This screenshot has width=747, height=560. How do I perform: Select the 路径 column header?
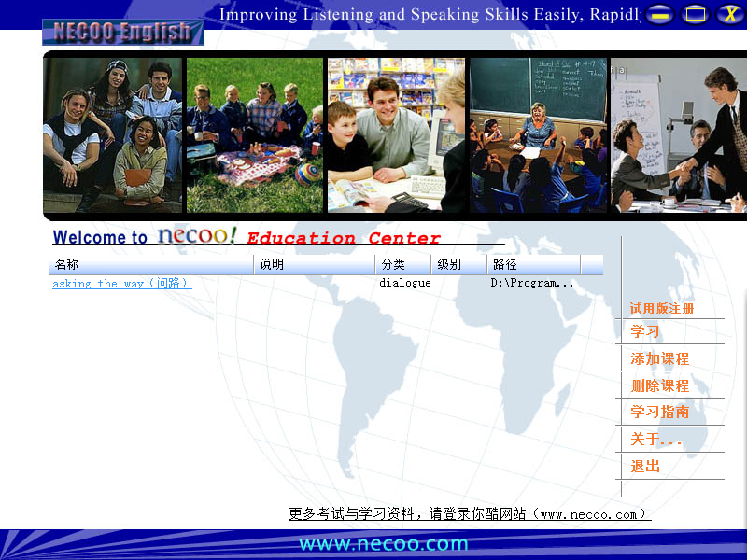(534, 264)
